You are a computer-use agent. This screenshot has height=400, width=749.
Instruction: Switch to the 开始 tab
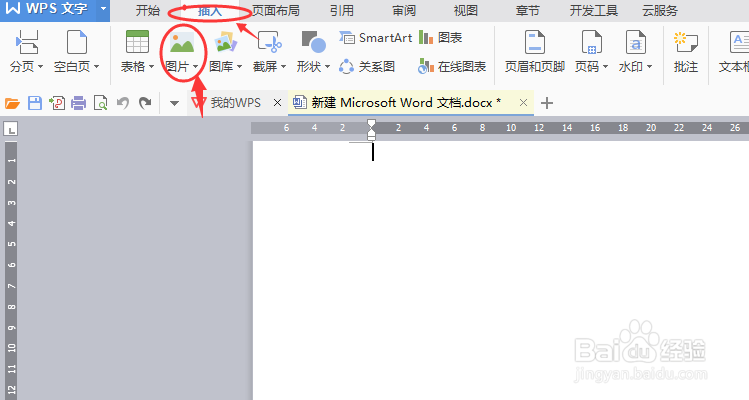[x=148, y=11]
